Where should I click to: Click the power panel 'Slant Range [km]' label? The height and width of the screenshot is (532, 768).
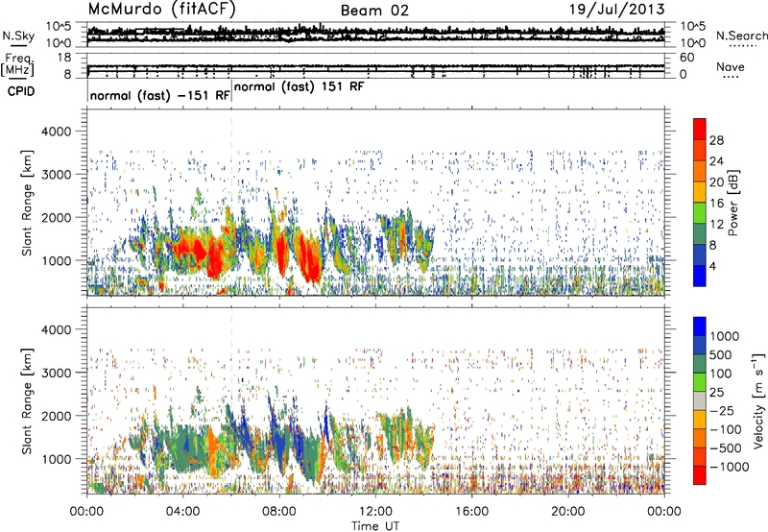click(27, 203)
